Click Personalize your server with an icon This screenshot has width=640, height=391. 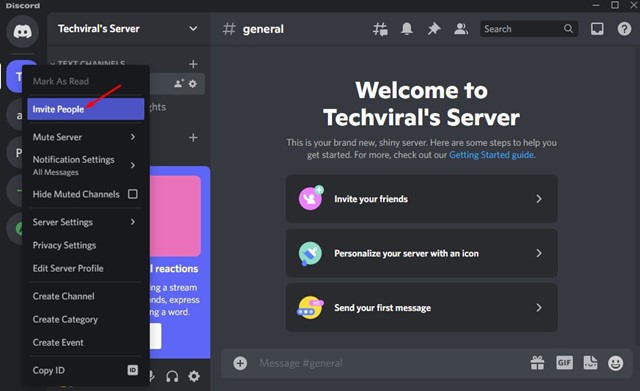(x=422, y=253)
